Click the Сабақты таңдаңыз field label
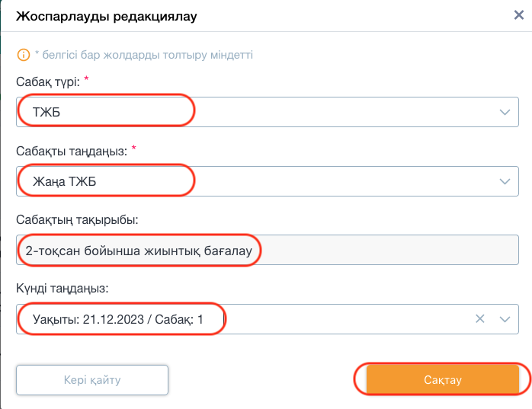The height and width of the screenshot is (409, 532). [x=72, y=151]
